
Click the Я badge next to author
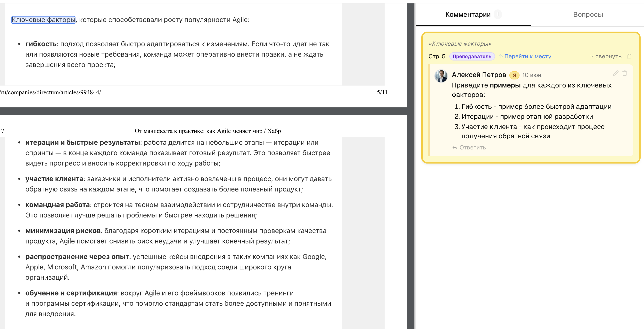point(514,75)
